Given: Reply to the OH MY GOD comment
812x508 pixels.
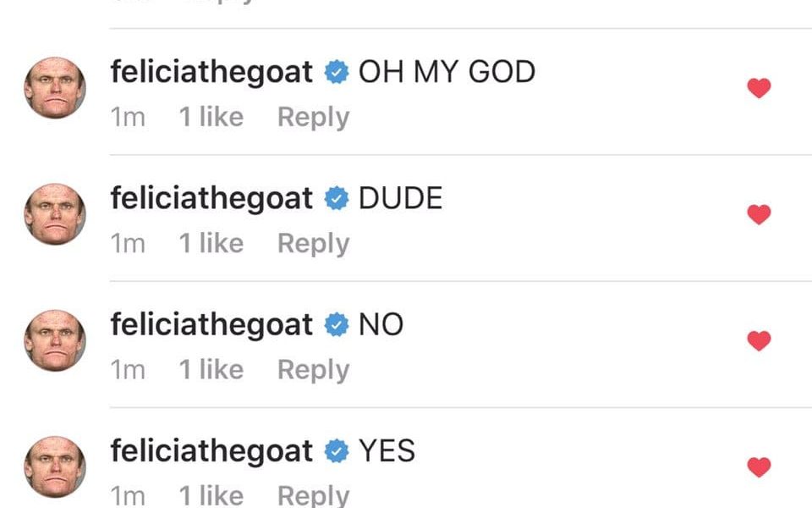Looking at the screenshot, I should 313,117.
